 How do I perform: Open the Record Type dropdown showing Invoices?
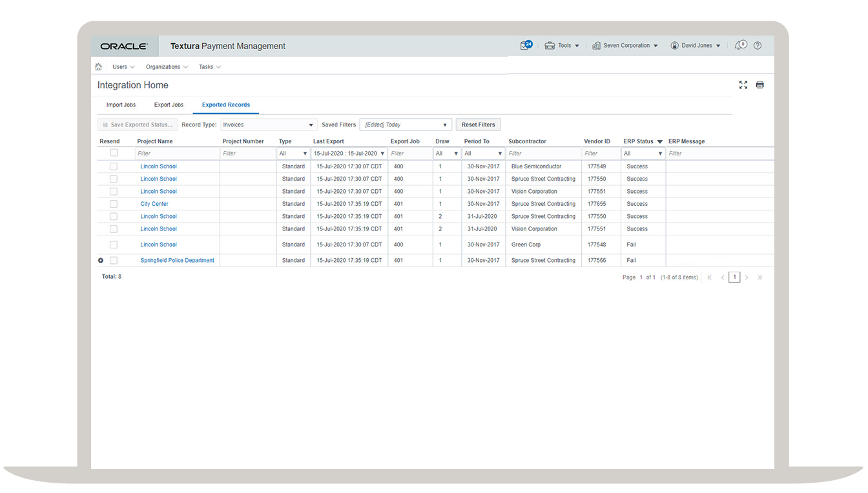(x=268, y=124)
